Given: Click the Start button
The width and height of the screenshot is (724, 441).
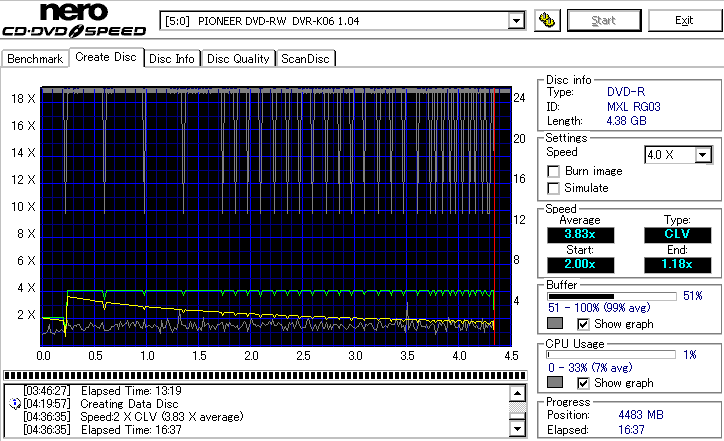Looking at the screenshot, I should click(x=603, y=20).
